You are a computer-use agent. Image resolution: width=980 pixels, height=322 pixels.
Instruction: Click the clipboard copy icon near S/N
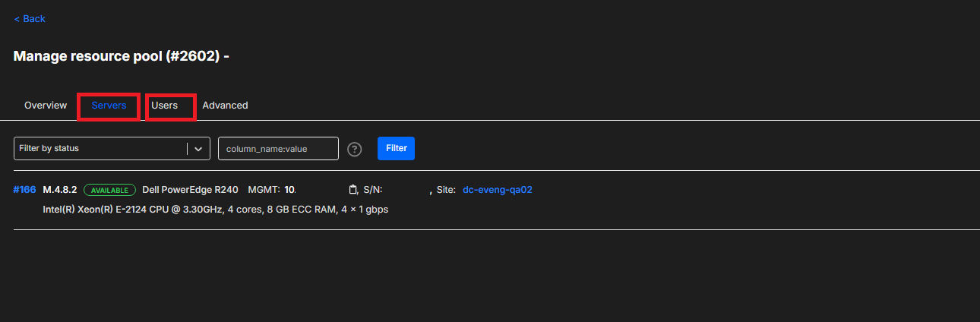tap(352, 190)
